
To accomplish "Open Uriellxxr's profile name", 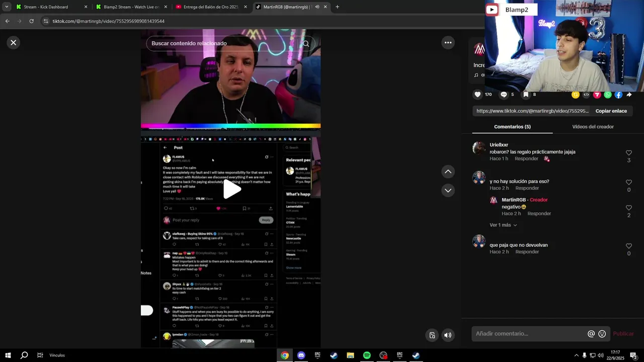I will 499,145.
